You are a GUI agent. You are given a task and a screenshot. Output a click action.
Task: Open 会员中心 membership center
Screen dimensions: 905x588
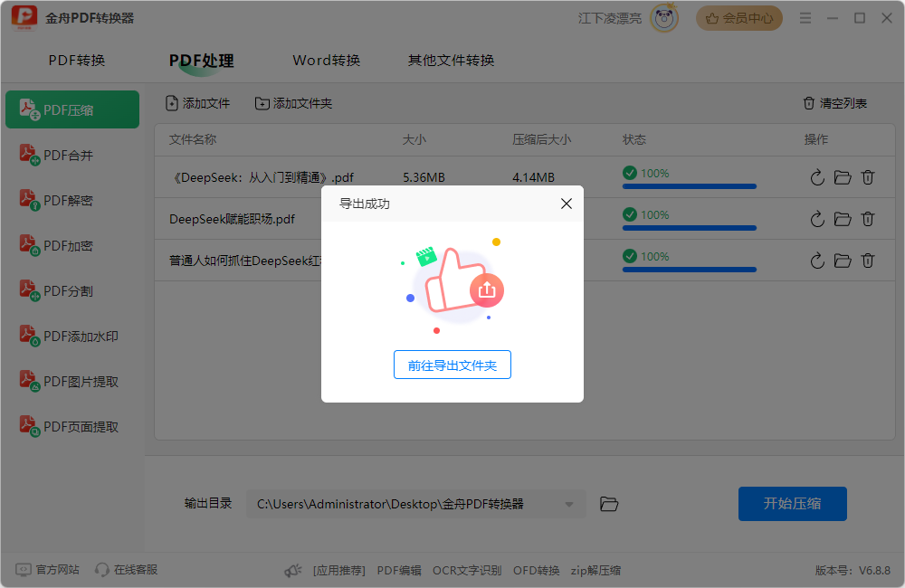[738, 18]
